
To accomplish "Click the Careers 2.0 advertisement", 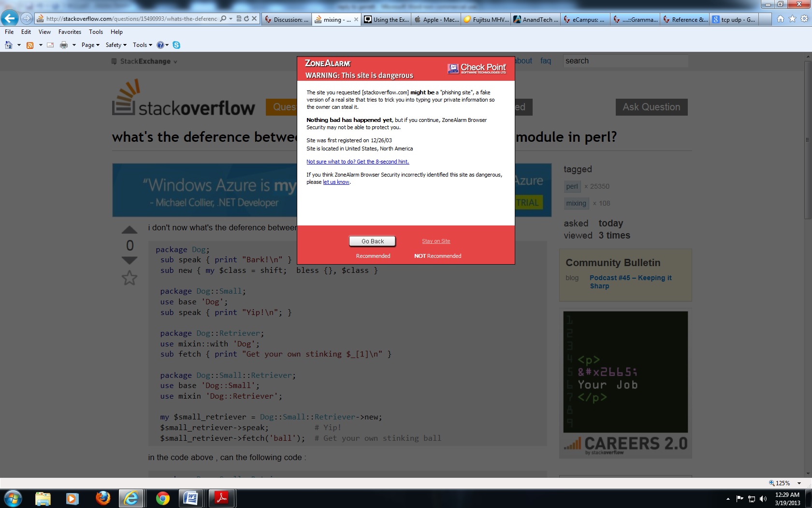I will (x=625, y=384).
